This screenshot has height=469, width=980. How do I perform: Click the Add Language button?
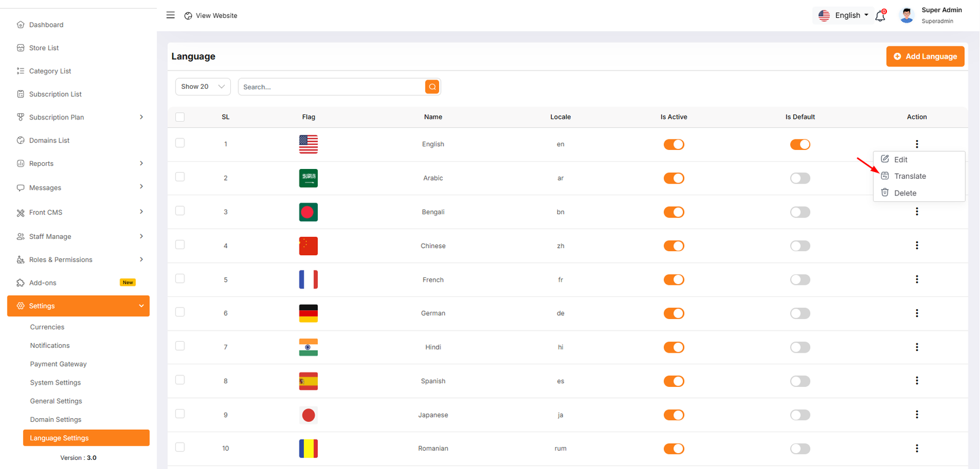[x=925, y=56]
